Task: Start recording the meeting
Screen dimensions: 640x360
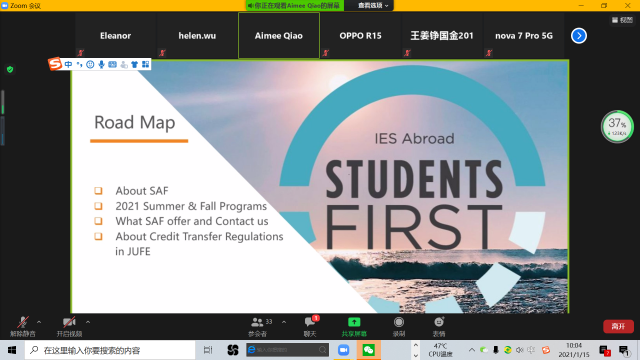Action: [399, 327]
